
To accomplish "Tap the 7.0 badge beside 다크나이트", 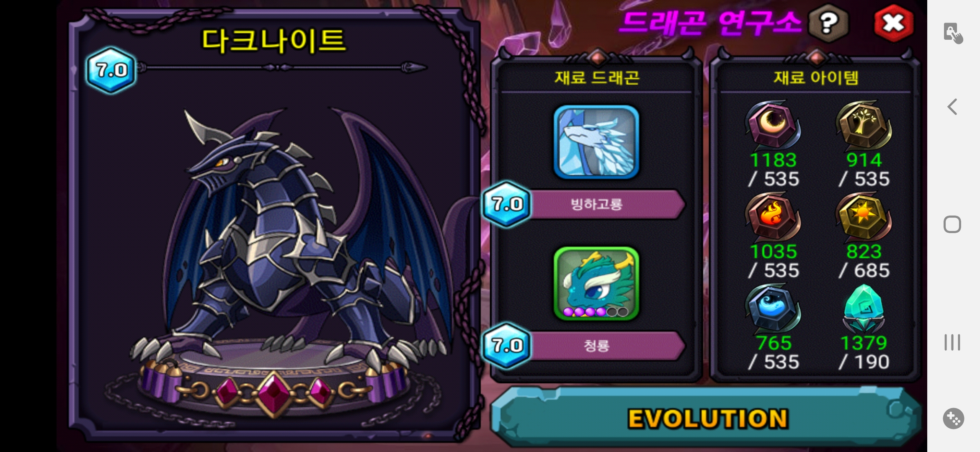I will (x=111, y=70).
